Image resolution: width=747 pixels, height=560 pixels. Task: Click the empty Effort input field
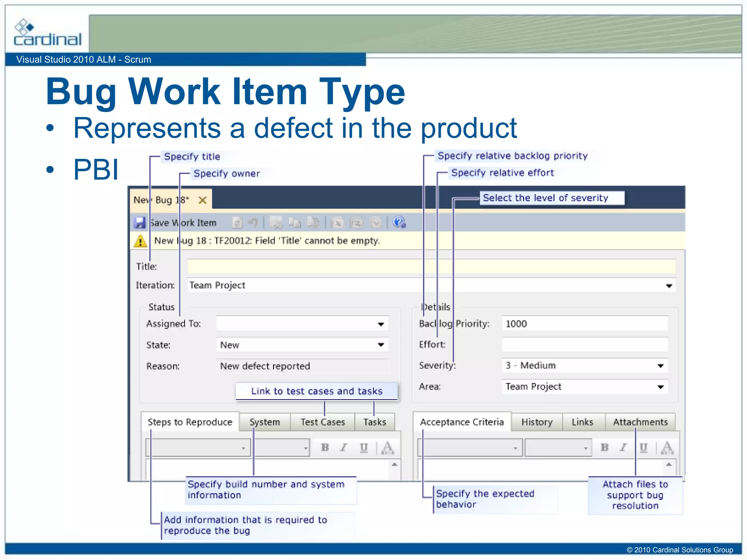[585, 345]
